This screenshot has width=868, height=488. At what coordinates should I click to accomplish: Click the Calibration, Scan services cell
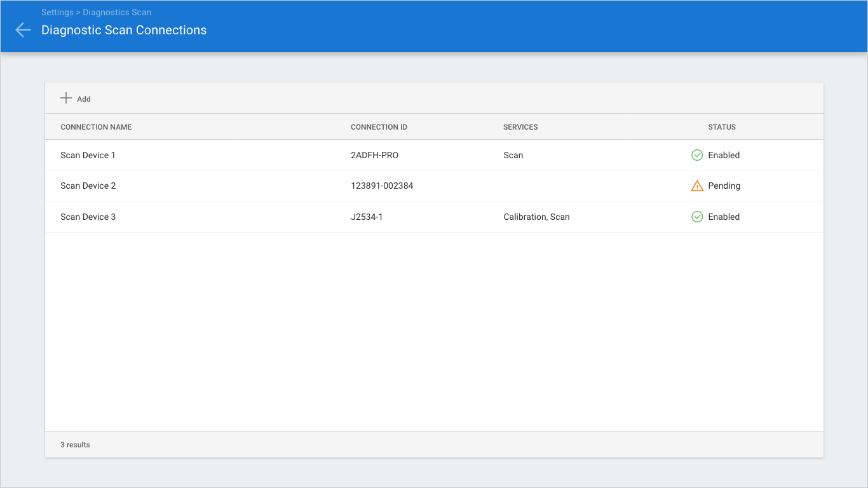click(536, 217)
